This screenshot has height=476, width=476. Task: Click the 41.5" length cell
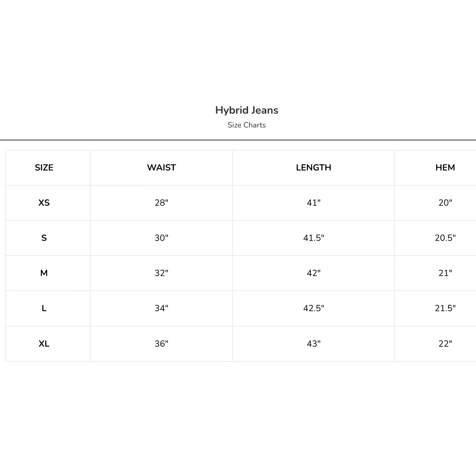pos(314,238)
